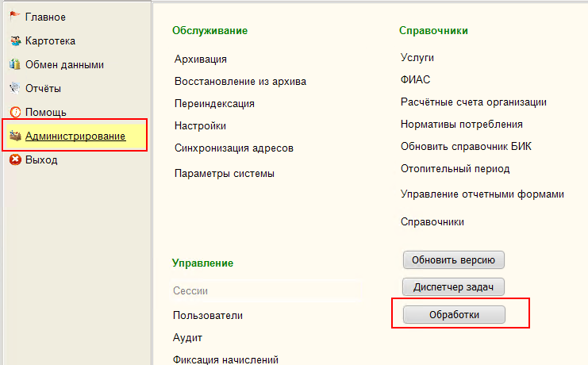The width and height of the screenshot is (588, 365).
Task: Open the Главное section
Action: [x=45, y=17]
